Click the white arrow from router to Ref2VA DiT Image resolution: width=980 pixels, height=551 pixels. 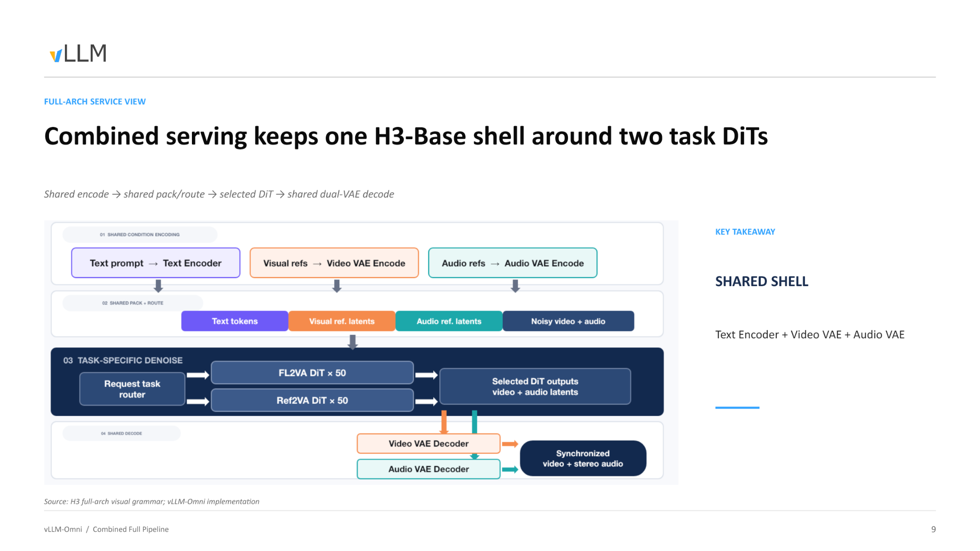198,402
